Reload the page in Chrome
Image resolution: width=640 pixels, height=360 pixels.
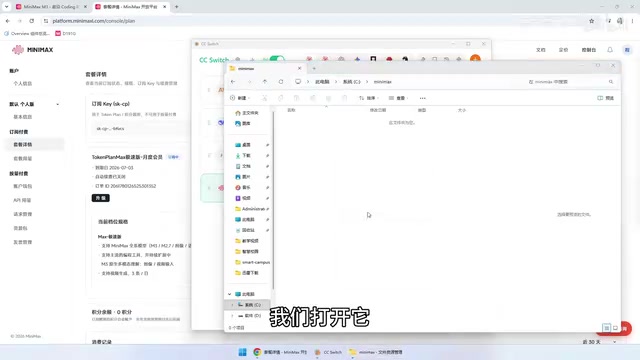[31, 21]
